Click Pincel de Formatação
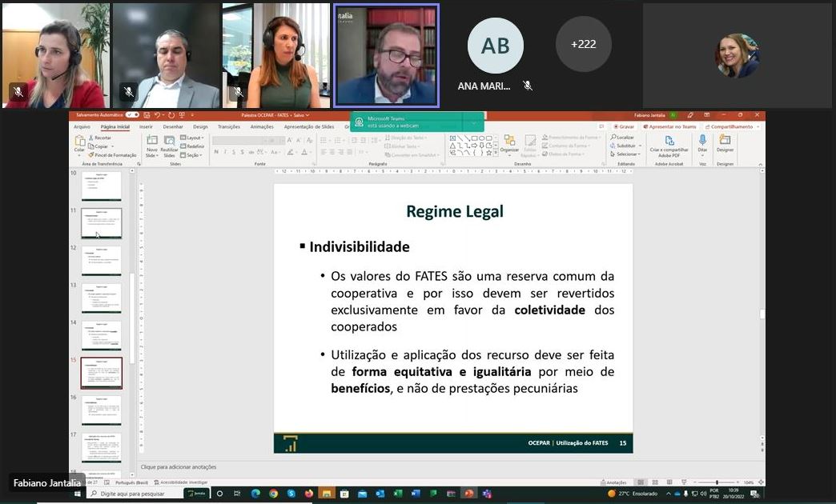836x504 pixels. [x=112, y=155]
